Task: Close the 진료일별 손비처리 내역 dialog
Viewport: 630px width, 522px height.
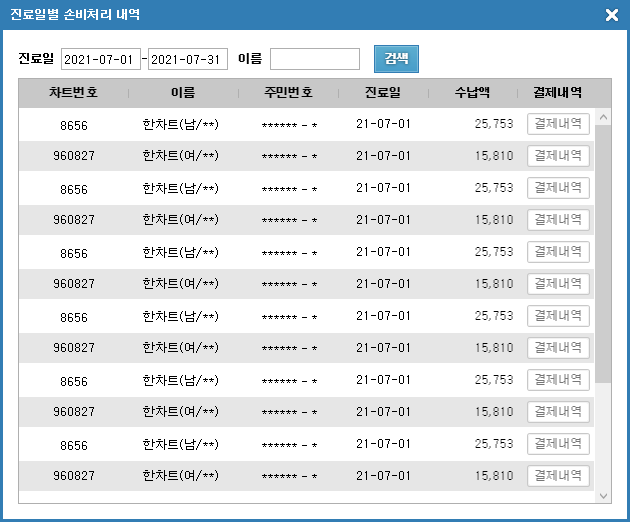Action: (612, 15)
